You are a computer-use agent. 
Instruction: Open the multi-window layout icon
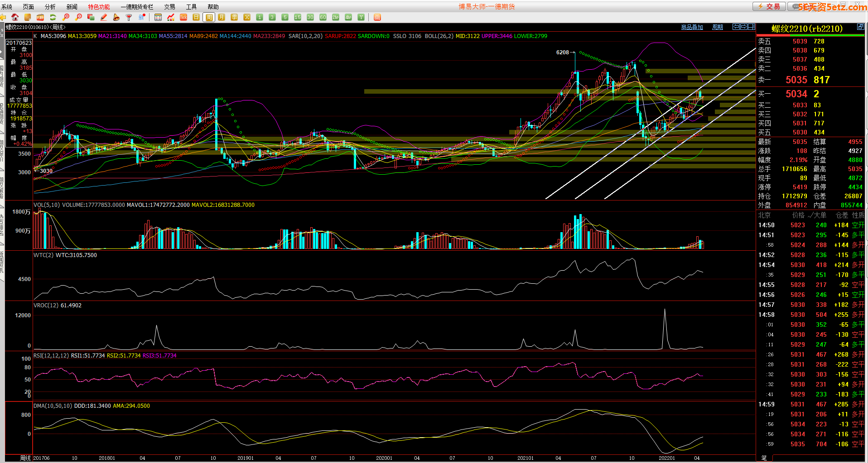click(91, 17)
